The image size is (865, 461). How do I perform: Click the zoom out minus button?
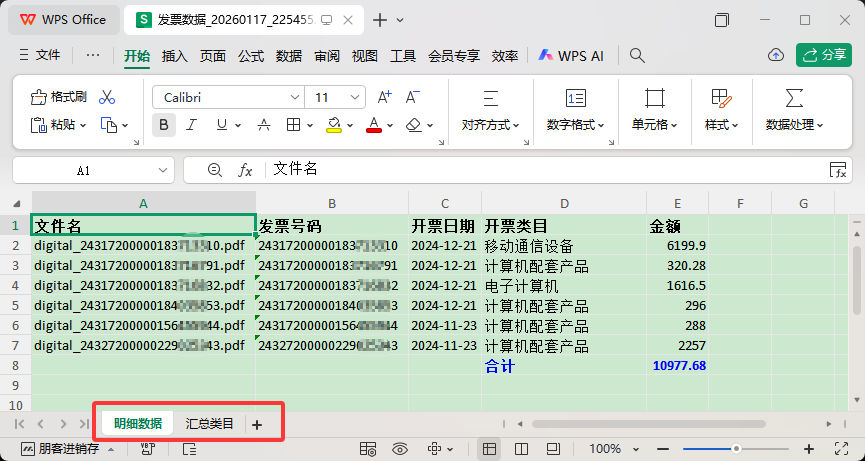[664, 449]
